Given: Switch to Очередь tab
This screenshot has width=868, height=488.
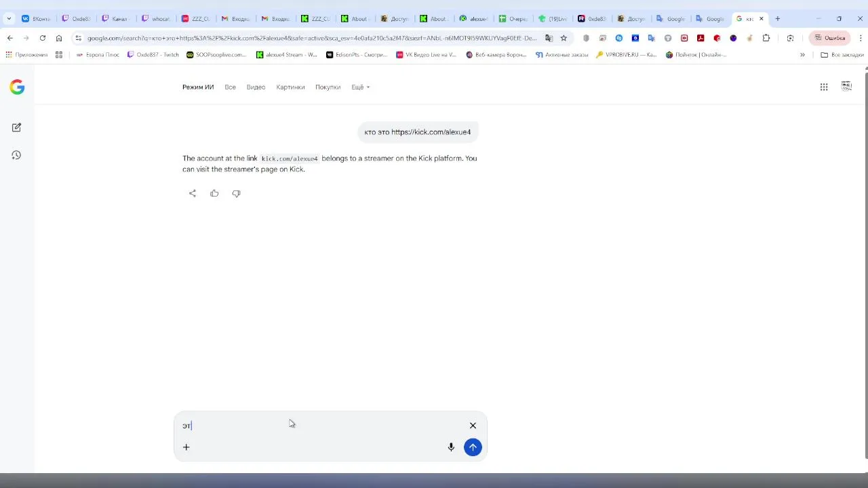Looking at the screenshot, I should click(513, 19).
